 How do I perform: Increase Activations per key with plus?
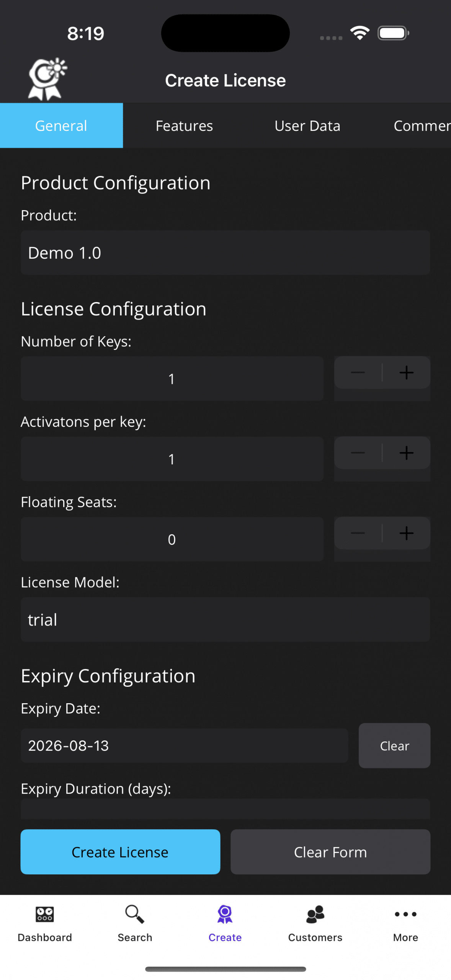tap(406, 453)
